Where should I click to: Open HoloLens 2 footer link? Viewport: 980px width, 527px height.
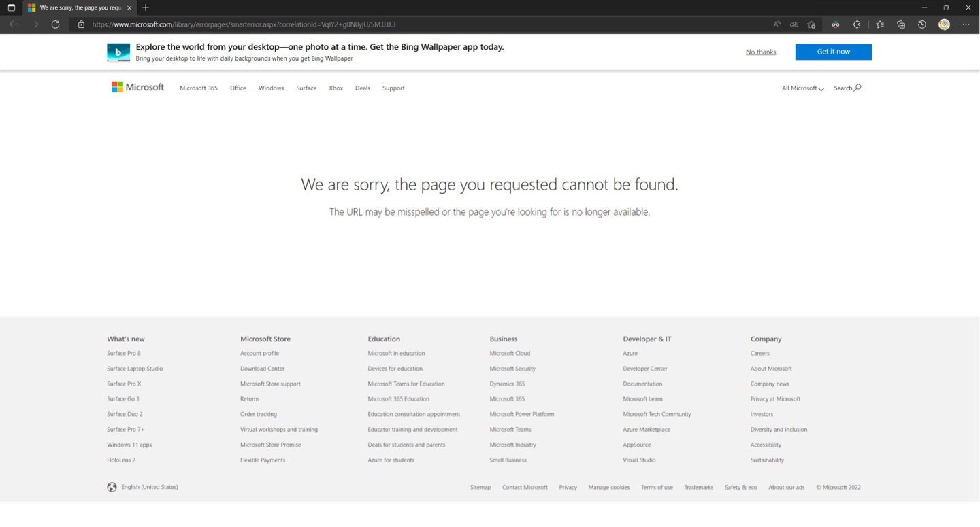121,460
